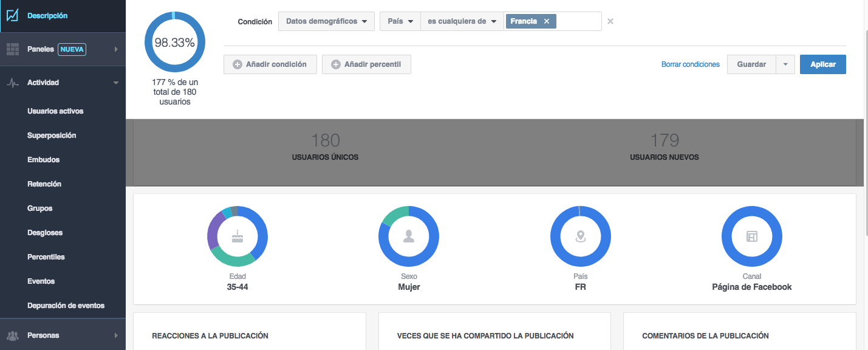Click the 35-44 age label
This screenshot has width=868, height=350.
click(x=238, y=287)
